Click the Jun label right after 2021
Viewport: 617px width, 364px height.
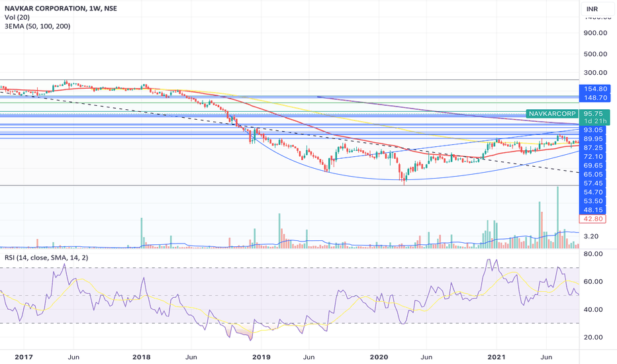[x=546, y=357]
